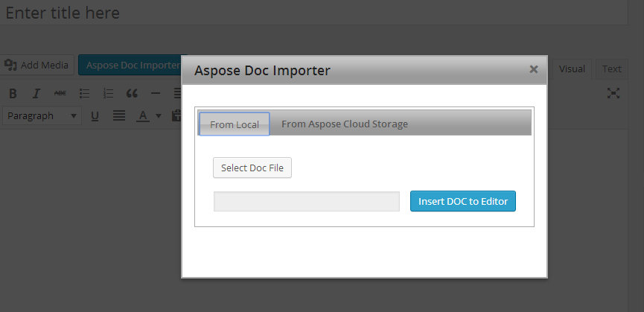This screenshot has width=644, height=312.
Task: Insert a horizontal line
Action: coord(156,94)
